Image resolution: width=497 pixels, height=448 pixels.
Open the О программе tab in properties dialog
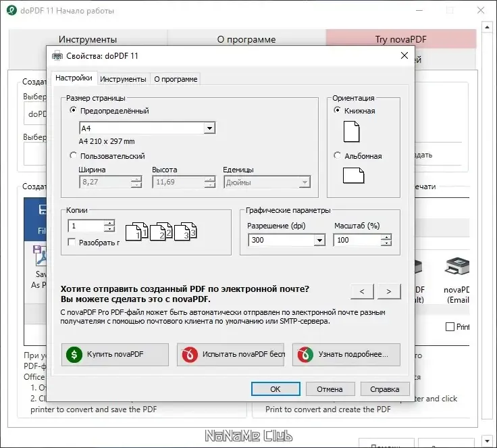coord(176,79)
